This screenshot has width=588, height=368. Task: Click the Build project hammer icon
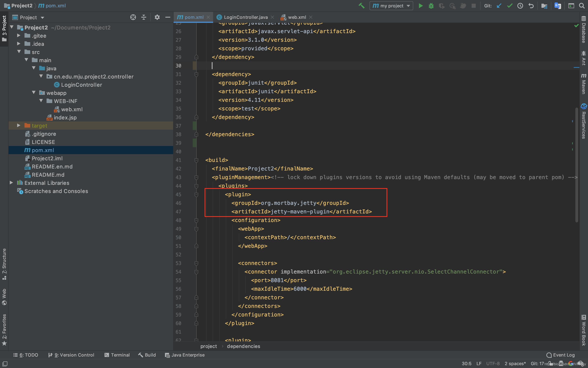tap(362, 6)
